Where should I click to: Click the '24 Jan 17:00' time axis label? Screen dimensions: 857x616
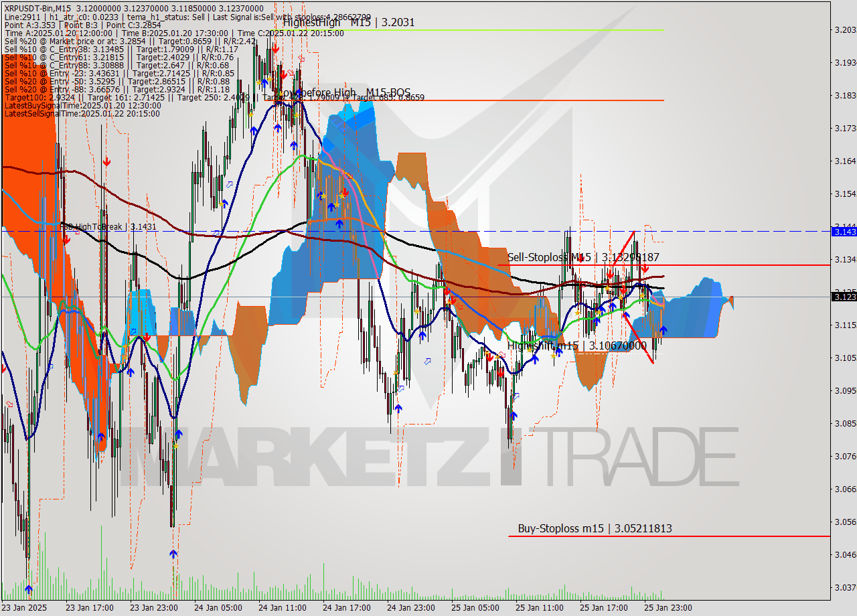coord(346,608)
